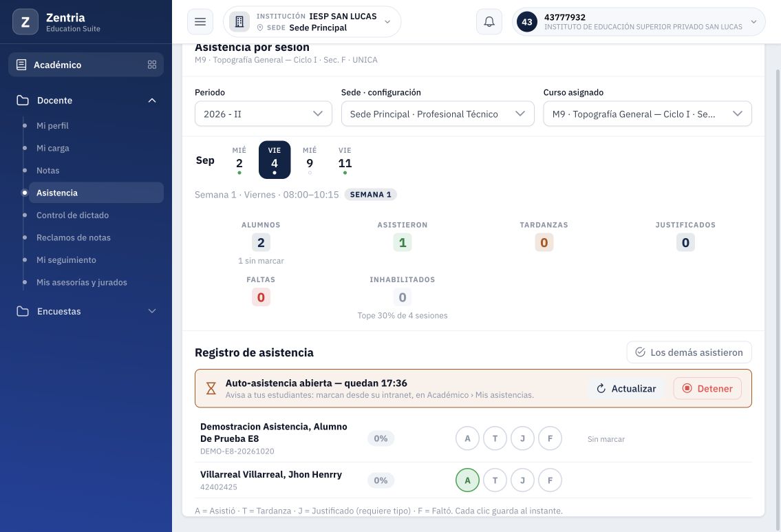Mark Demostracion Asistencia as absent (F)

(550, 438)
